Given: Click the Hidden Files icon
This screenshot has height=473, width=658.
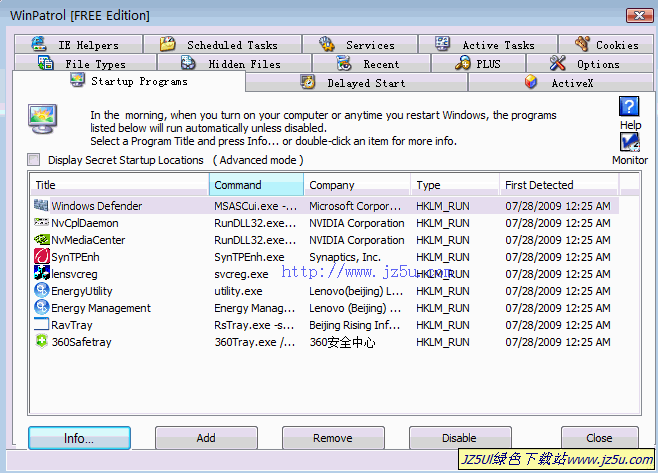Looking at the screenshot, I should click(x=188, y=63).
